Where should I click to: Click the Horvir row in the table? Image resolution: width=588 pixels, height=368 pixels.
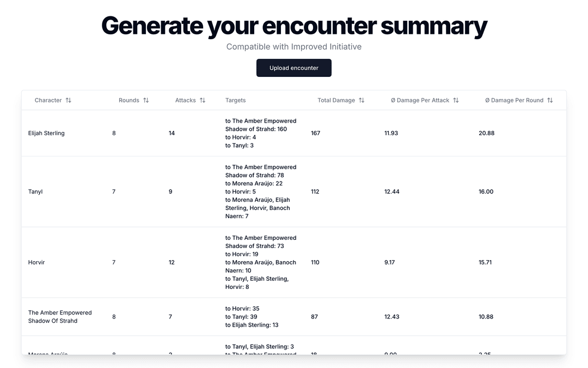pyautogui.click(x=36, y=262)
